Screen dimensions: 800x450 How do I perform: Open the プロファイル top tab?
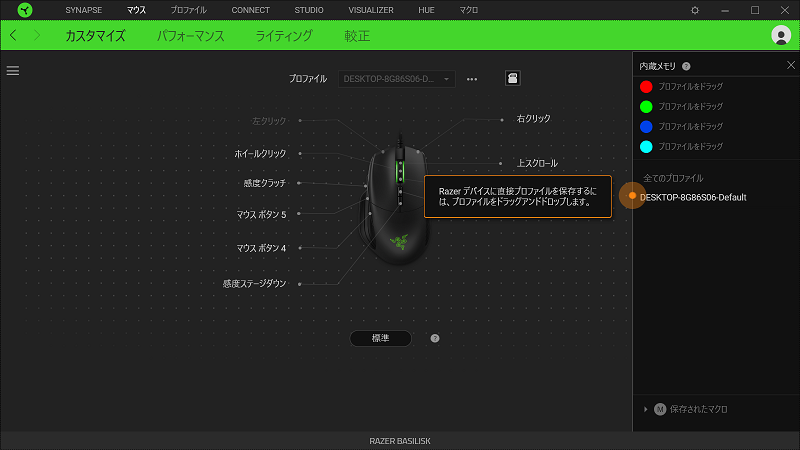click(188, 10)
